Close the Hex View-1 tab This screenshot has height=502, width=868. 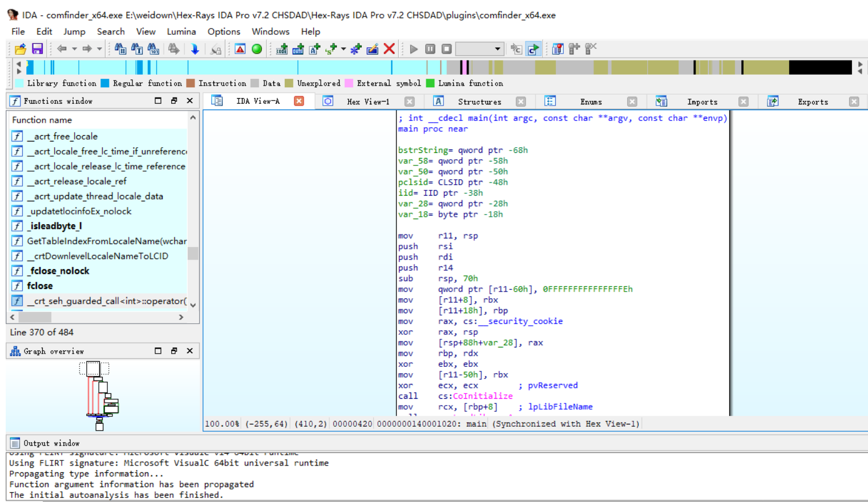(x=409, y=102)
